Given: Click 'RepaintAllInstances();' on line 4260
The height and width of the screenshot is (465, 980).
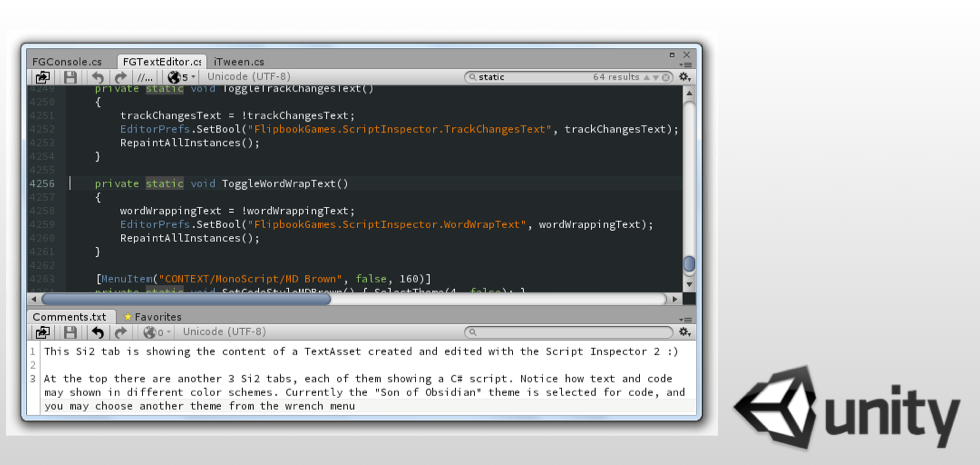Looking at the screenshot, I should [x=189, y=238].
